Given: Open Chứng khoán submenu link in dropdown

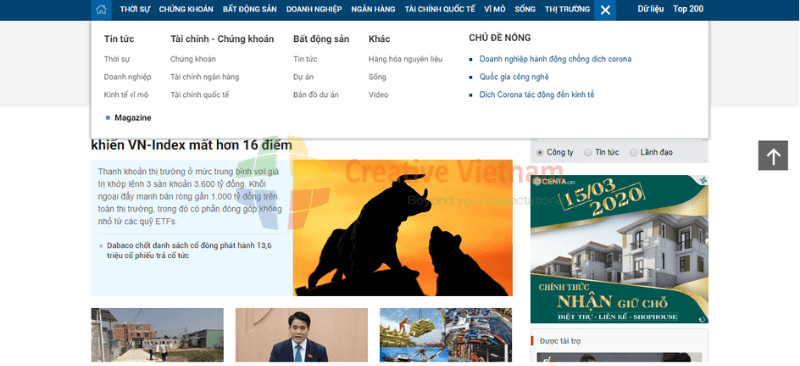Looking at the screenshot, I should [x=193, y=59].
